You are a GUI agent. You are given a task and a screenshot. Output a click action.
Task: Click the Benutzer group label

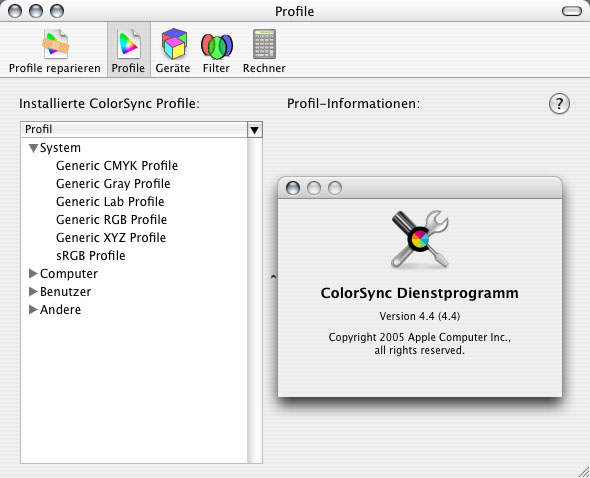pyautogui.click(x=65, y=292)
